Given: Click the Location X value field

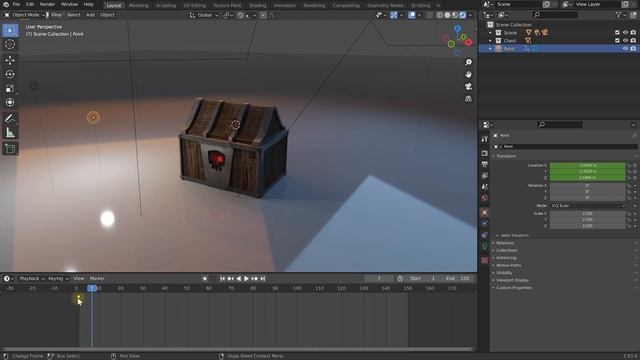Looking at the screenshot, I should tap(587, 165).
